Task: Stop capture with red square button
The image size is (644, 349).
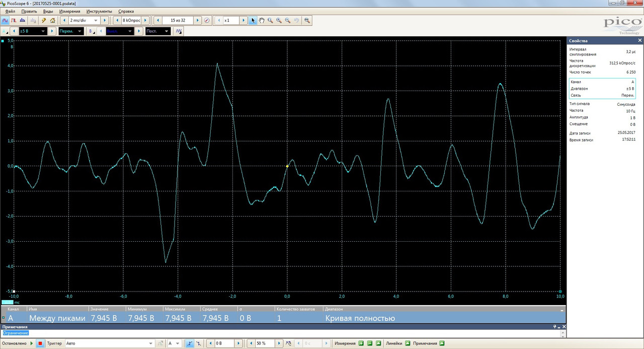Action: pos(40,343)
